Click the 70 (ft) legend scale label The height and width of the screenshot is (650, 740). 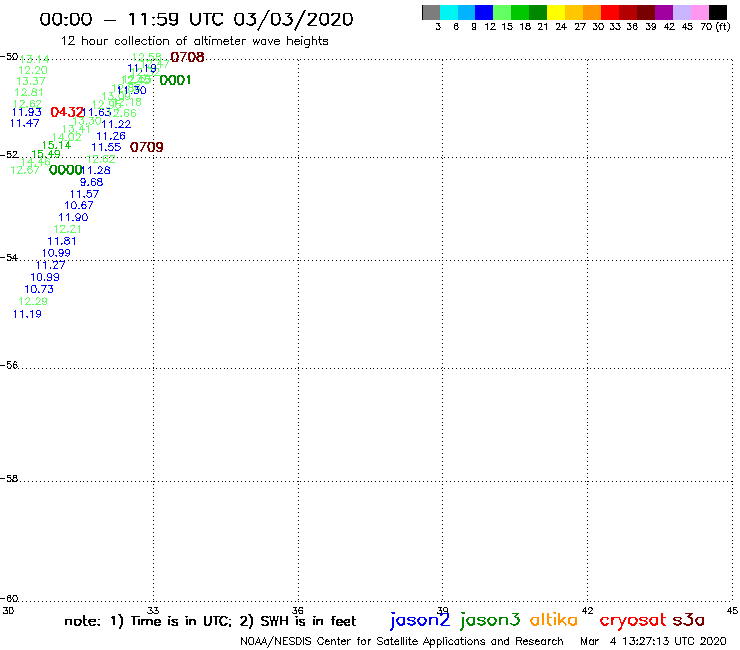point(715,27)
